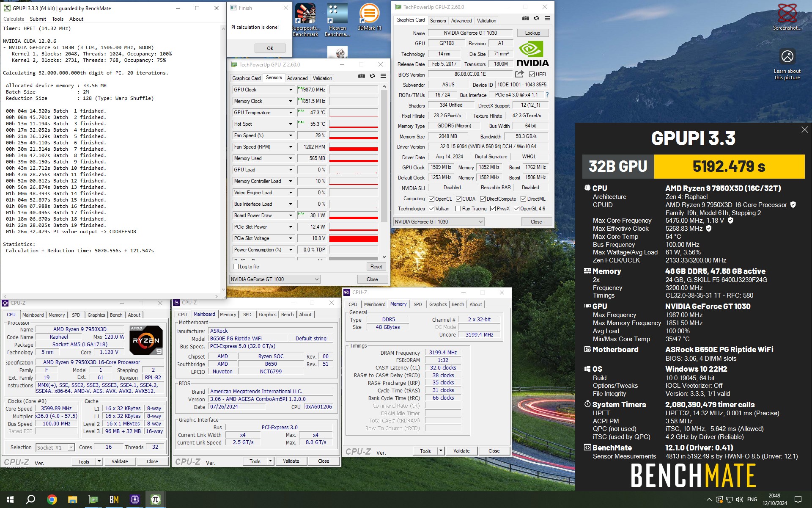812x508 pixels.
Task: Open CPU-Z Socket #1 selection dropdown
Action: click(x=55, y=447)
